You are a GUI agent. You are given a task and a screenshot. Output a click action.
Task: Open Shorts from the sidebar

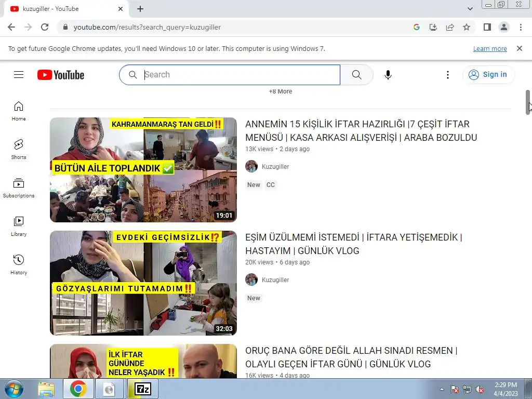point(19,149)
